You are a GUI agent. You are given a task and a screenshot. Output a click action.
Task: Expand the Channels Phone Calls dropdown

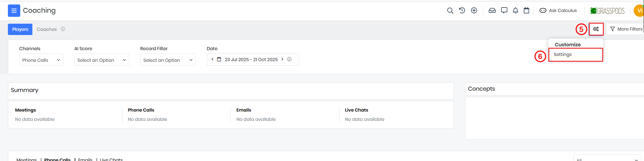pyautogui.click(x=41, y=60)
